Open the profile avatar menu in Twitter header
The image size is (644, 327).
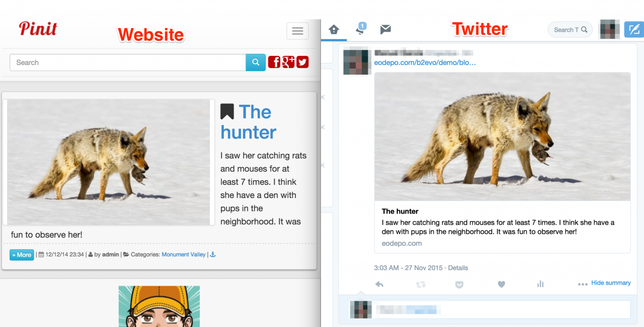pos(609,30)
